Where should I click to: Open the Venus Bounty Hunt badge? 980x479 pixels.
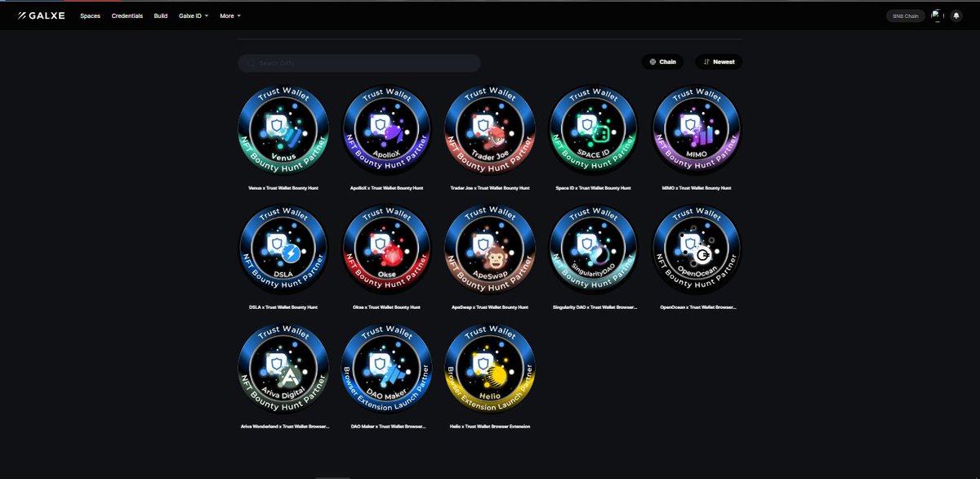click(283, 130)
